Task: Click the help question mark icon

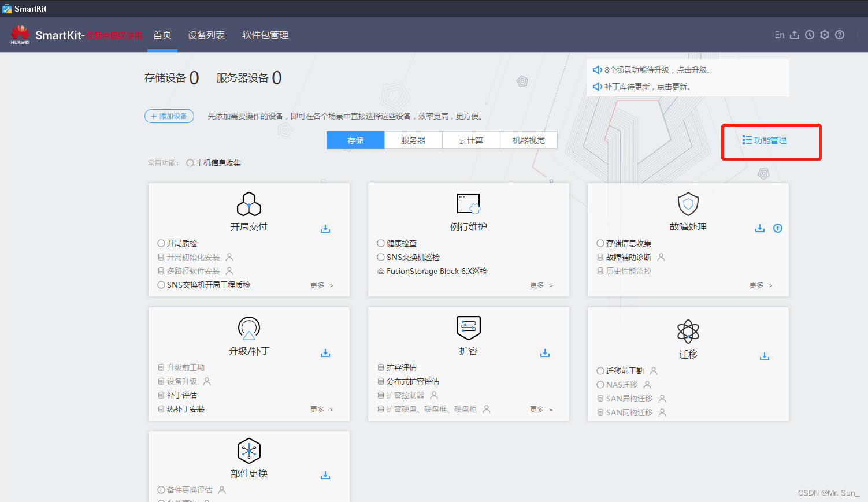Action: click(x=840, y=35)
